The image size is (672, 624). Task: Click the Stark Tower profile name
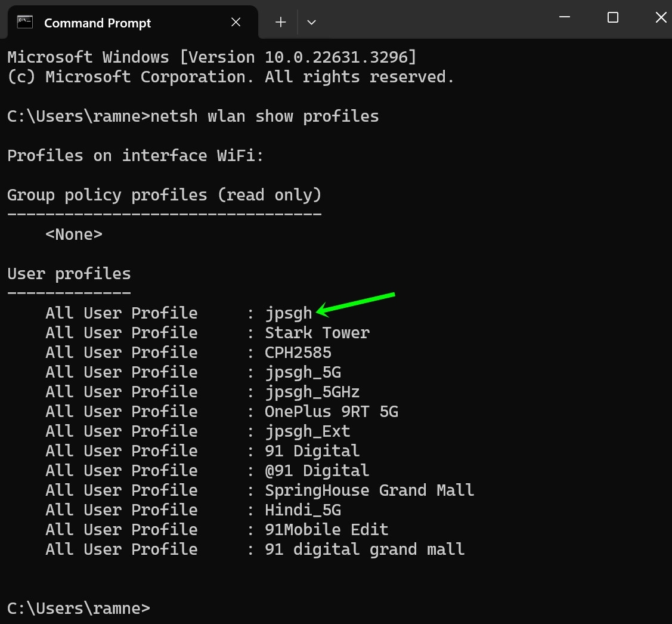317,332
